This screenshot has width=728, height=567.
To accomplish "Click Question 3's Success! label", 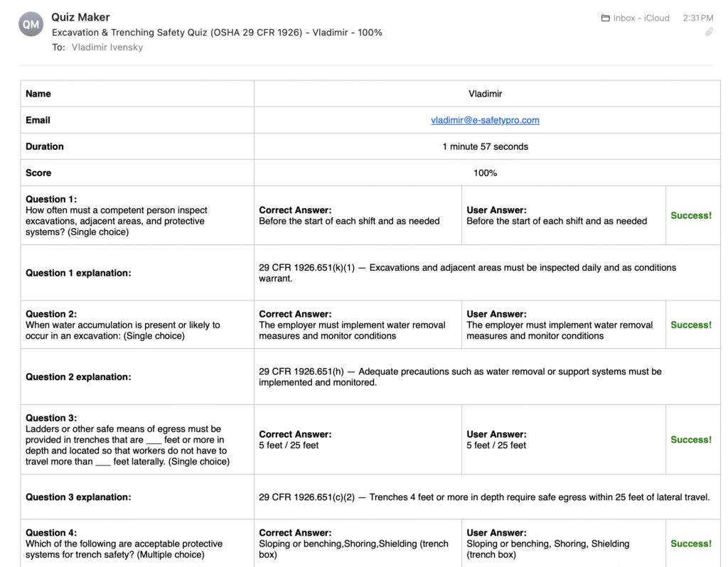I will point(691,440).
